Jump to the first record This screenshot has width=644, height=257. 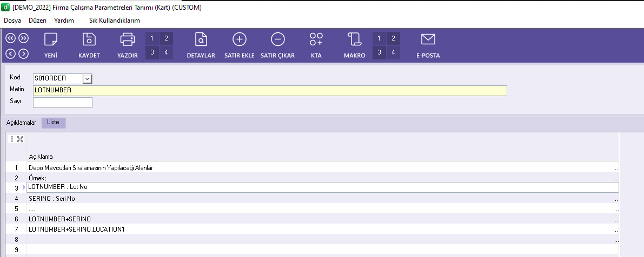[10, 38]
